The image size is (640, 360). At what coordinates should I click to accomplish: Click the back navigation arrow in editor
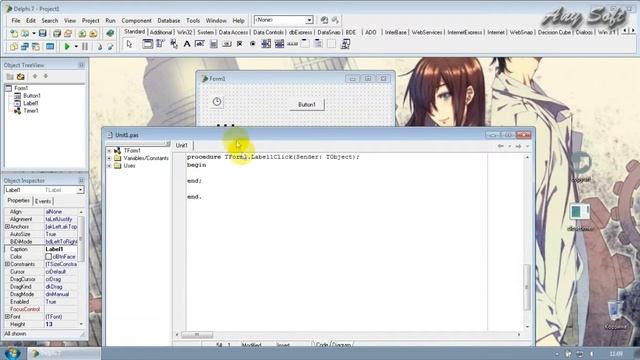pos(500,146)
